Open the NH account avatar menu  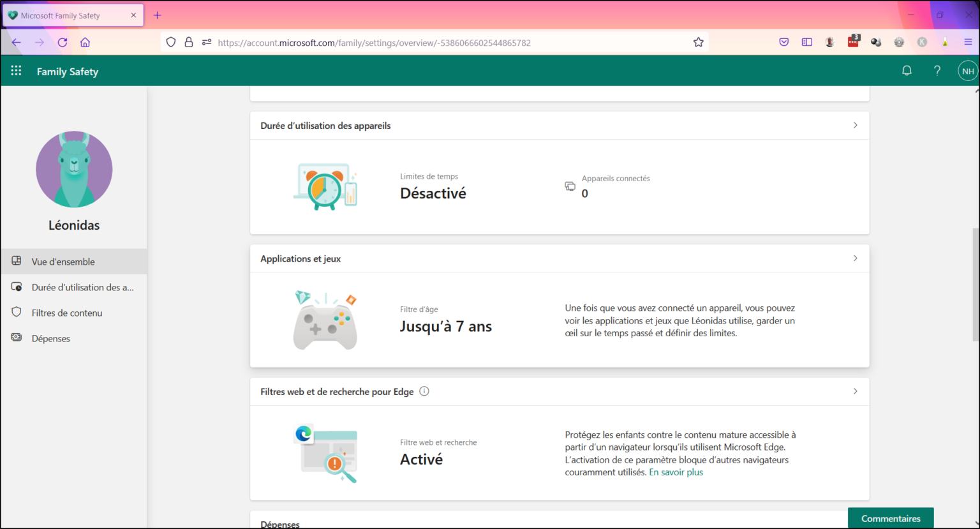point(967,70)
